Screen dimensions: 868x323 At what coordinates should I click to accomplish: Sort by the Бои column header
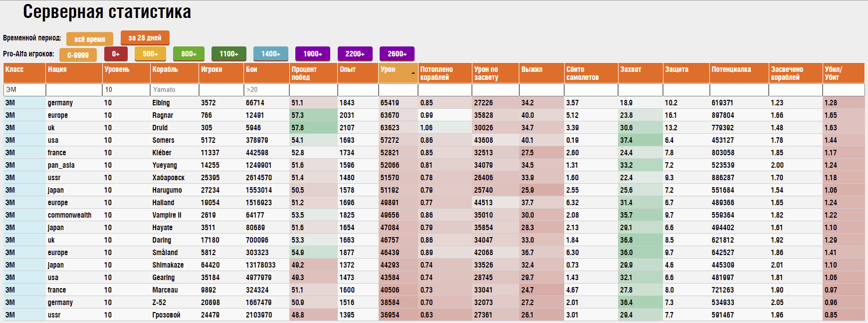click(x=267, y=73)
